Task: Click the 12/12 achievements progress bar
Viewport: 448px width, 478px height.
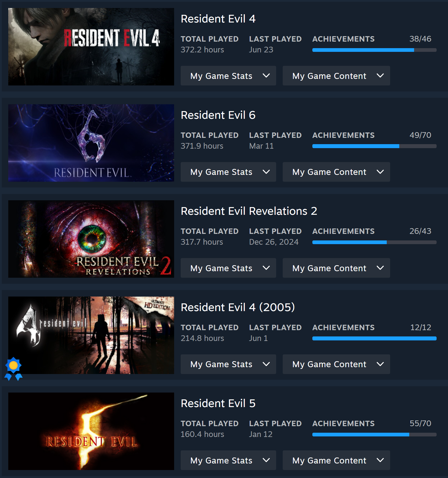Action: pos(374,338)
